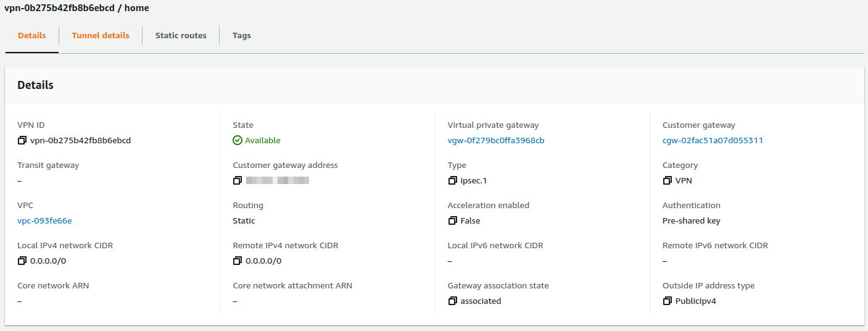Select the Details tab
This screenshot has width=868, height=331.
31,36
